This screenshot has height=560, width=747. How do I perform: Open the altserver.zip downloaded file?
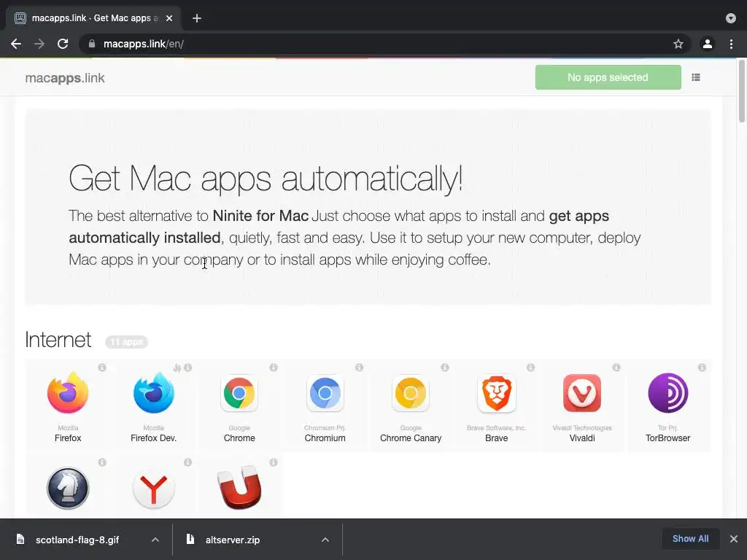point(233,540)
